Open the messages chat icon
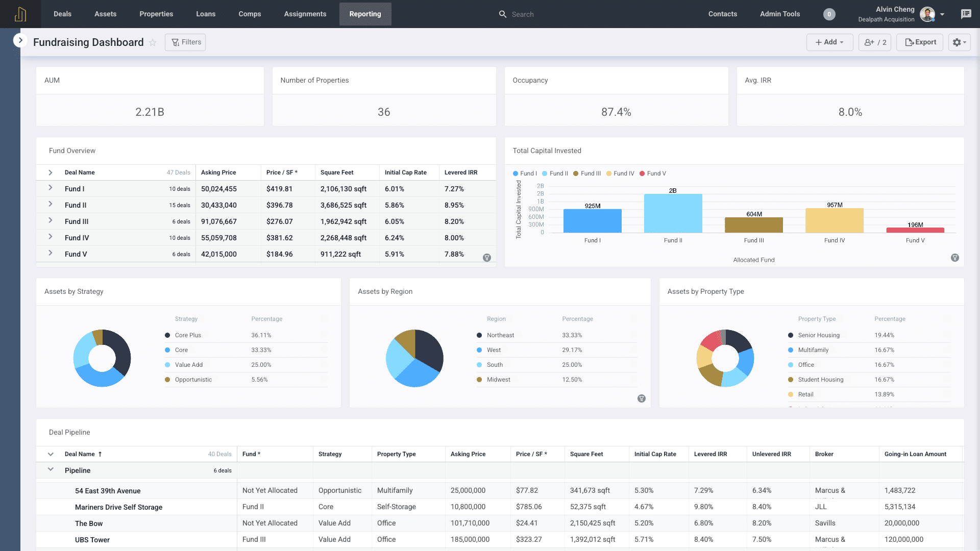 [x=966, y=14]
